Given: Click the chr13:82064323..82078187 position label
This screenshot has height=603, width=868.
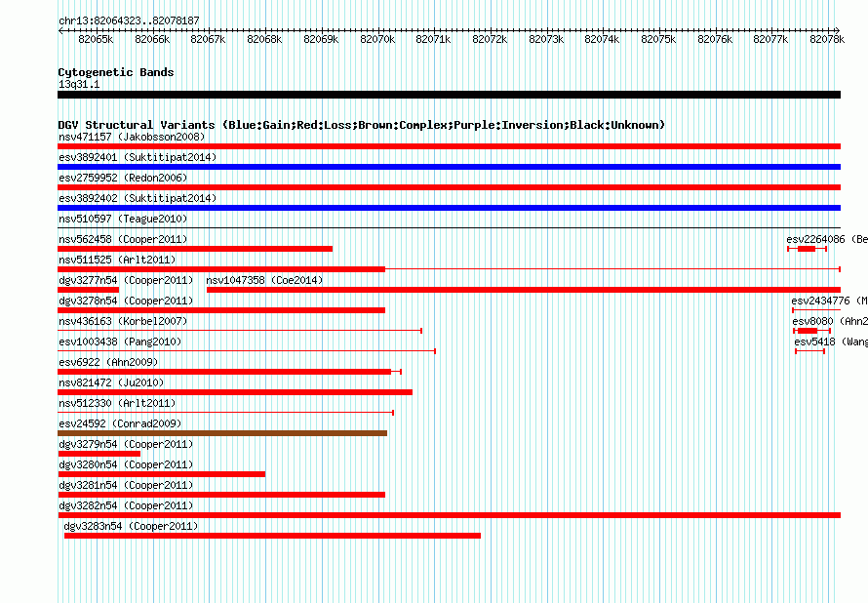Looking at the screenshot, I should (x=129, y=20).
